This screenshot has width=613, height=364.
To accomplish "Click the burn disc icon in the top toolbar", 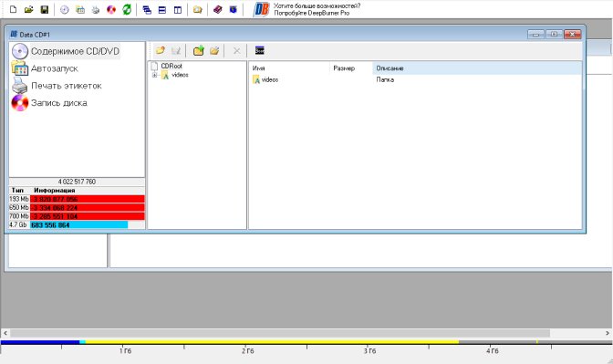I will pyautogui.click(x=111, y=10).
